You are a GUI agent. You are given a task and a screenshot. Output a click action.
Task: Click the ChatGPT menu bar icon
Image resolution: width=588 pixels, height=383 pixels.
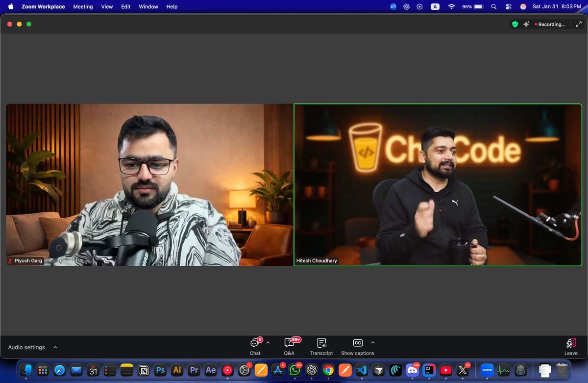(x=407, y=6)
